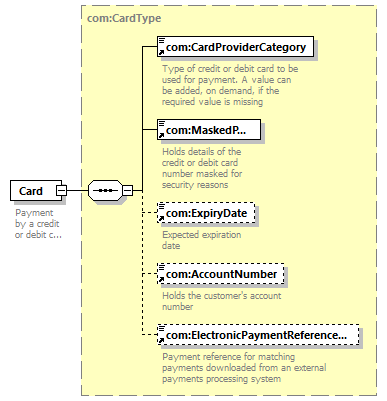Viewport: 387px width, 401px height.
Task: Select the optional com:ExpiryDate element
Action: point(206,213)
